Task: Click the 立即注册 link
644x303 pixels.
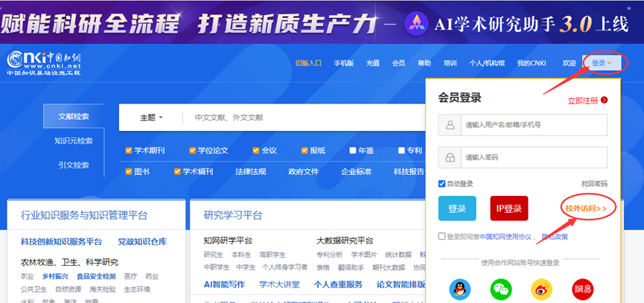Action: pyautogui.click(x=583, y=101)
